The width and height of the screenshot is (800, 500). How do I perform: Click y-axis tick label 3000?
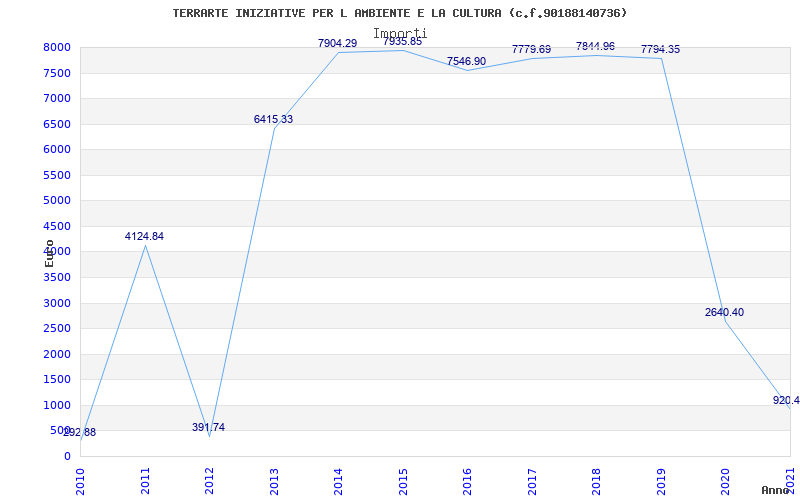[x=57, y=304]
